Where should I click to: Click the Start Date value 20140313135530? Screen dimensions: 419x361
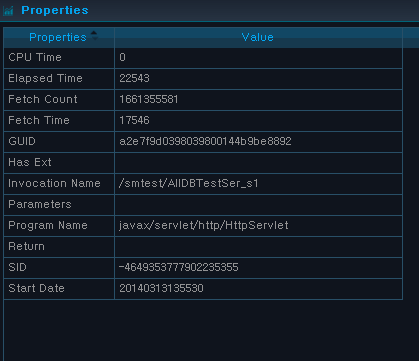coord(161,288)
